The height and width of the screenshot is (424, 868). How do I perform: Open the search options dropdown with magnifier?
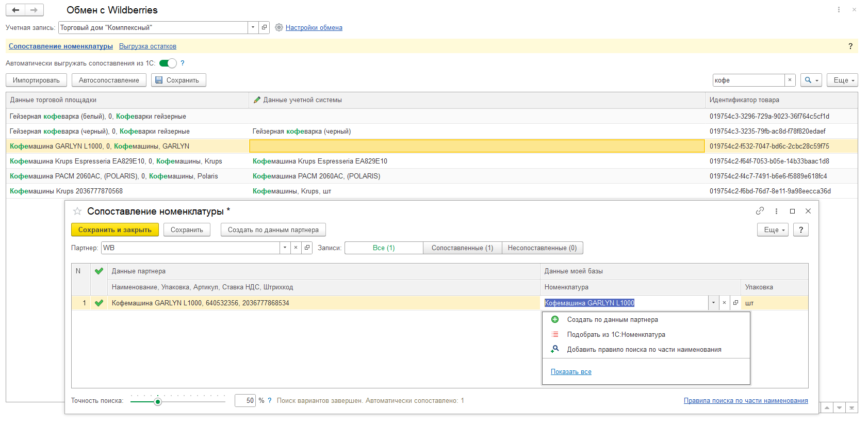coord(811,80)
